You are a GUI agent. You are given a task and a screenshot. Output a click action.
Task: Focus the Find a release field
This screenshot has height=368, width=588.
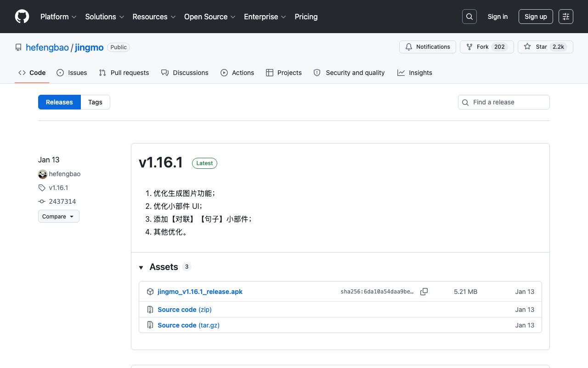point(504,102)
